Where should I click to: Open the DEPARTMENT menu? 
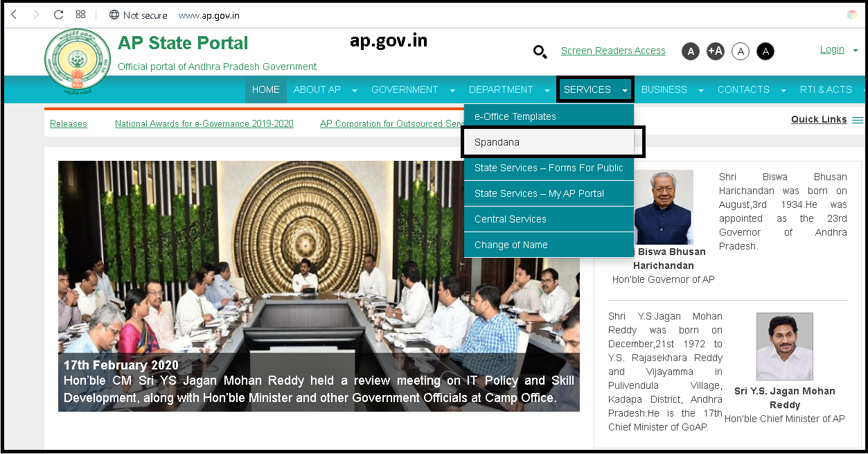(501, 89)
